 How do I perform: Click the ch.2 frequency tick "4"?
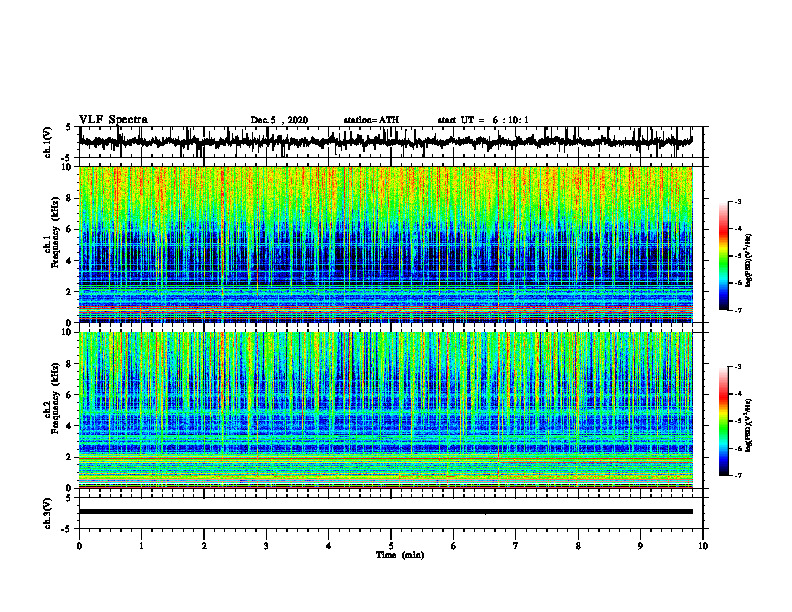pos(69,426)
